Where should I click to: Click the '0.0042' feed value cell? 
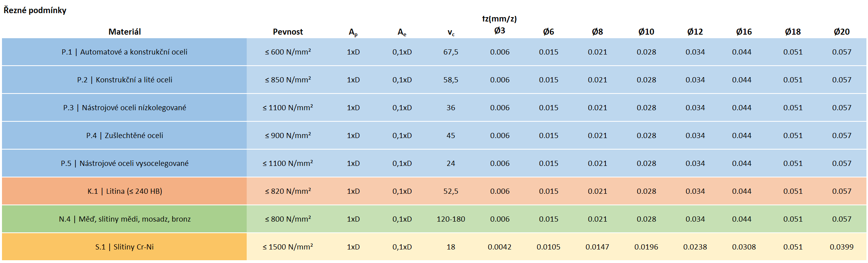499,247
